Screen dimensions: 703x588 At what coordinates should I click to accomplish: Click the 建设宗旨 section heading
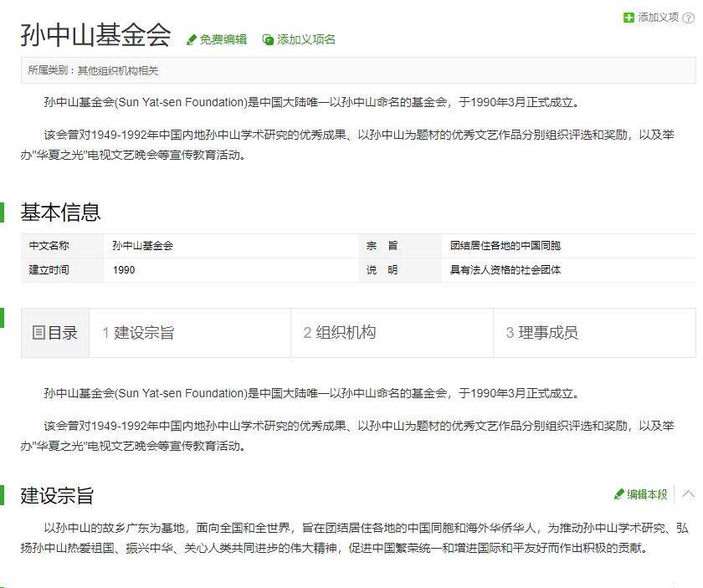coord(58,495)
